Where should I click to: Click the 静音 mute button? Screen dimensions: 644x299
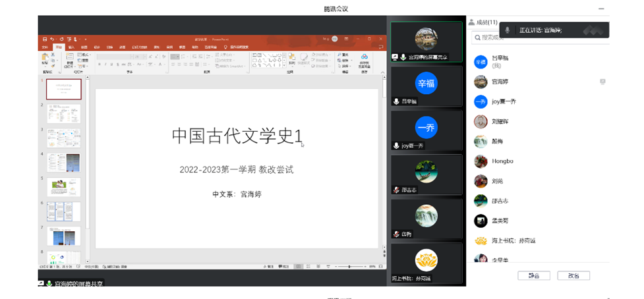pos(533,275)
